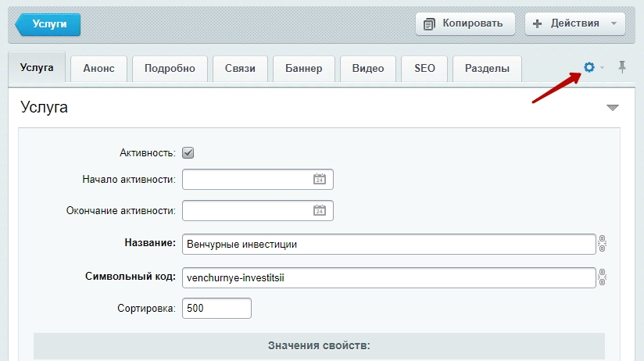This screenshot has width=644, height=361.
Task: Open the Подробно tab
Action: (170, 69)
